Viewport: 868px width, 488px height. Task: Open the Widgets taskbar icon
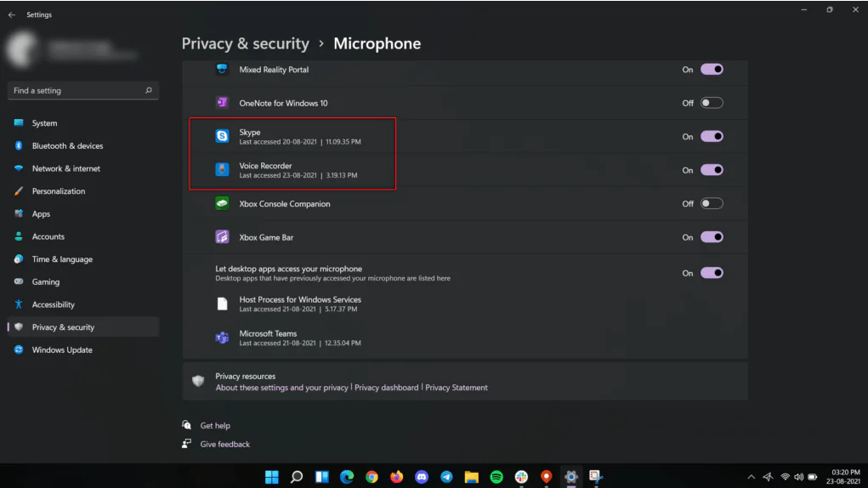(x=321, y=477)
